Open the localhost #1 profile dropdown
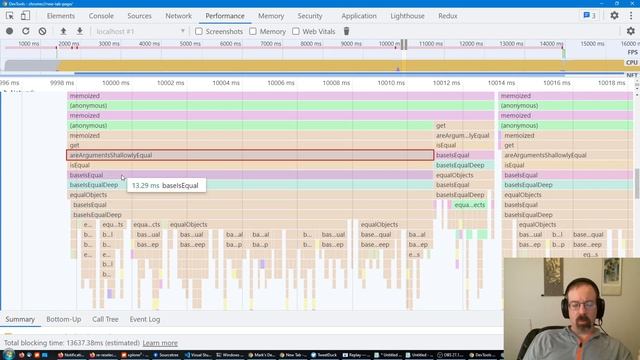Viewport: 640px width, 360px height. coord(140,31)
